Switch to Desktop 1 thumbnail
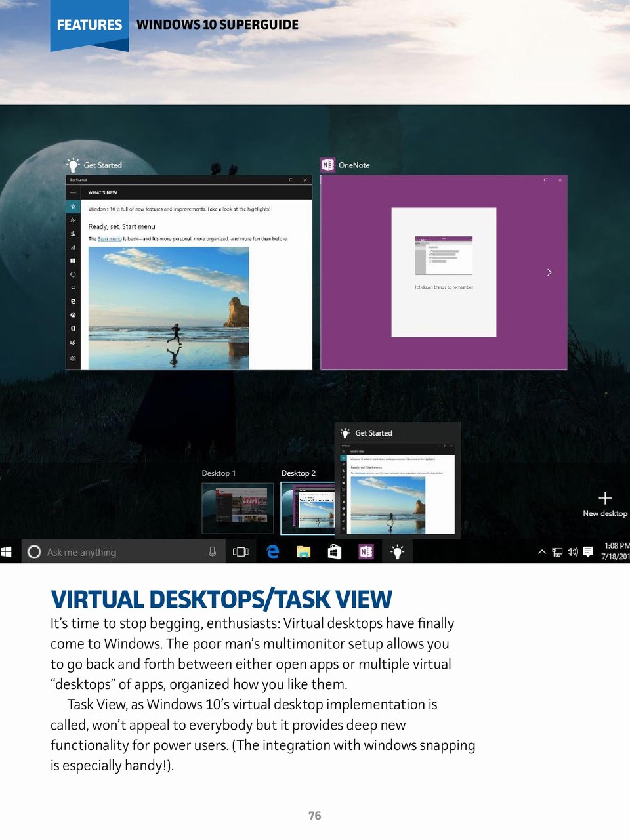Image resolution: width=630 pixels, height=840 pixels. (x=238, y=508)
